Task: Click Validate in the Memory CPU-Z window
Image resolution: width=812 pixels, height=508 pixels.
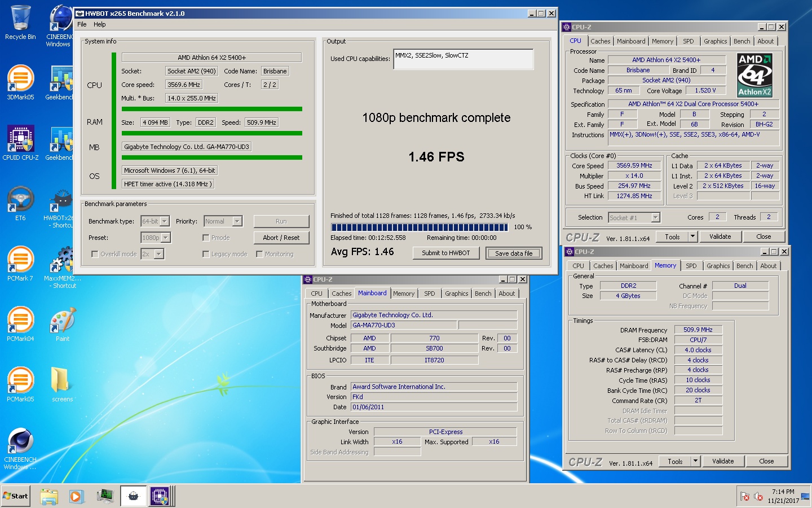Action: pyautogui.click(x=723, y=461)
